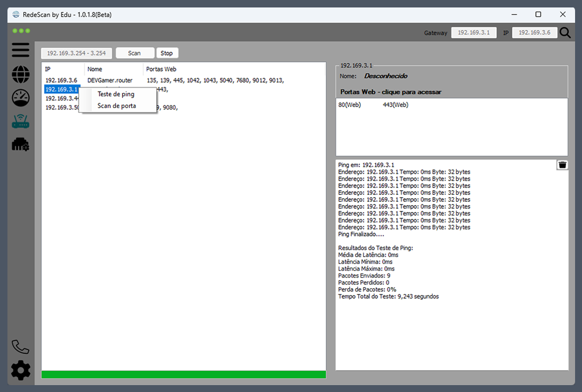
Task: Click the globe network icon
Action: [21, 75]
